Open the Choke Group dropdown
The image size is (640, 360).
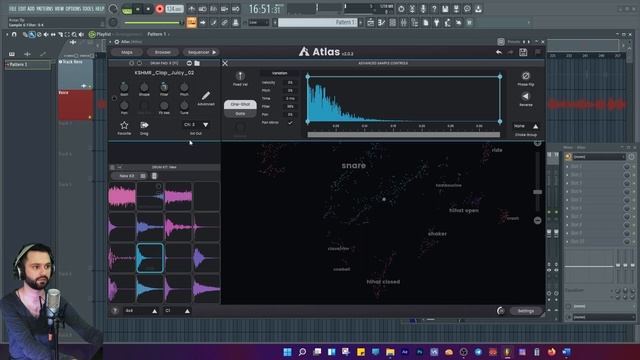(x=526, y=126)
